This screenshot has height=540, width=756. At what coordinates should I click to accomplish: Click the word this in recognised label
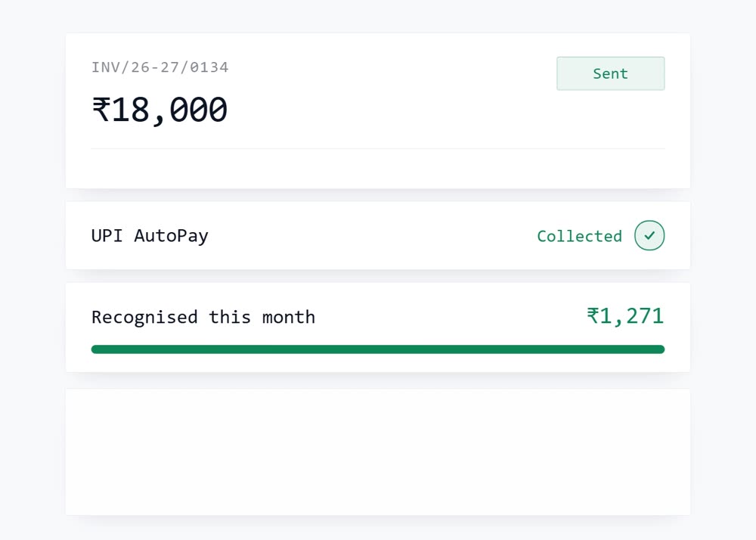point(230,317)
